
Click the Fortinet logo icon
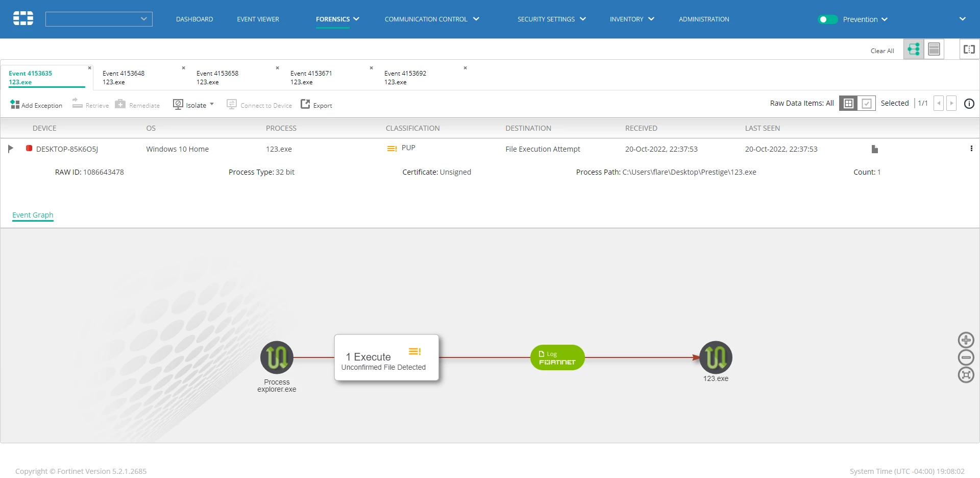tap(23, 18)
